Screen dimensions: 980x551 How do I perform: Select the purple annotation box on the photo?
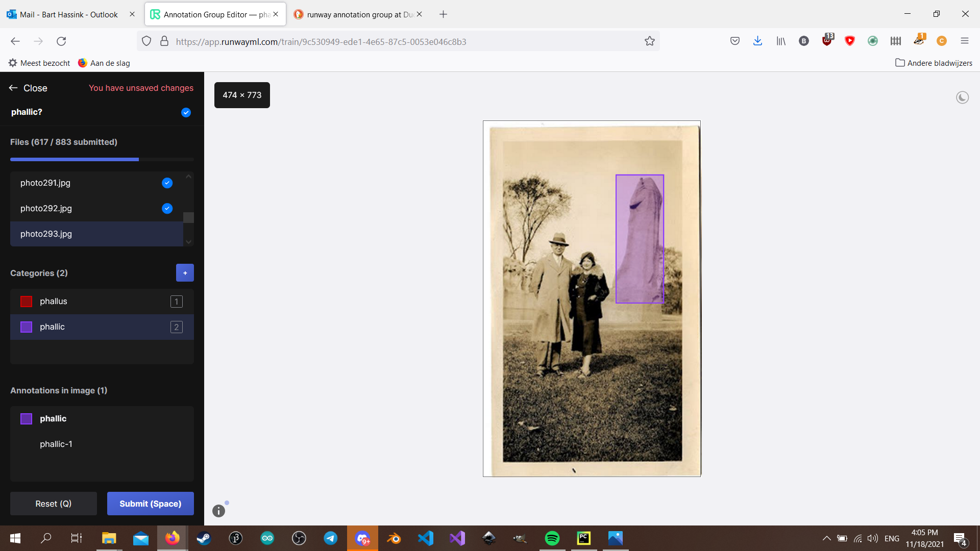[x=640, y=239]
